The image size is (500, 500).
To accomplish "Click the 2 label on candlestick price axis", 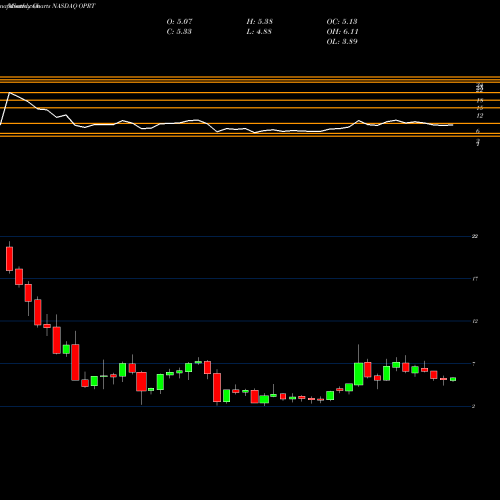I will pos(474,406).
